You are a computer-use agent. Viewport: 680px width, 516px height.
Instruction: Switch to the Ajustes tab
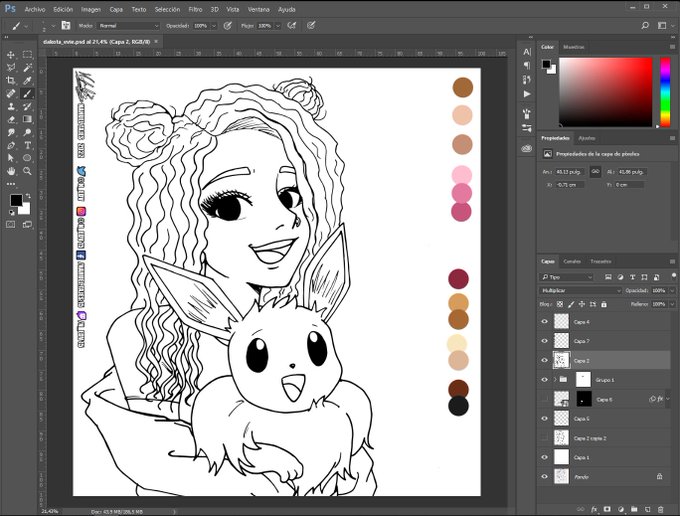(x=587, y=138)
